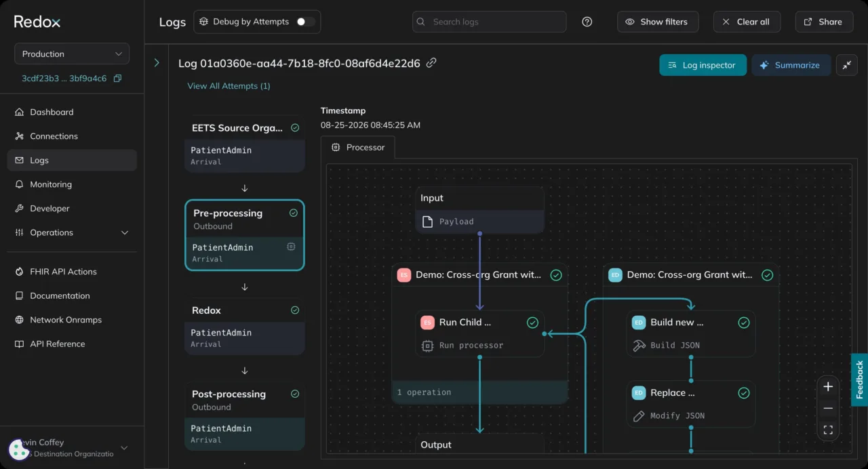Viewport: 868px width, 469px height.
Task: Fit the processor canvas to view
Action: (828, 430)
